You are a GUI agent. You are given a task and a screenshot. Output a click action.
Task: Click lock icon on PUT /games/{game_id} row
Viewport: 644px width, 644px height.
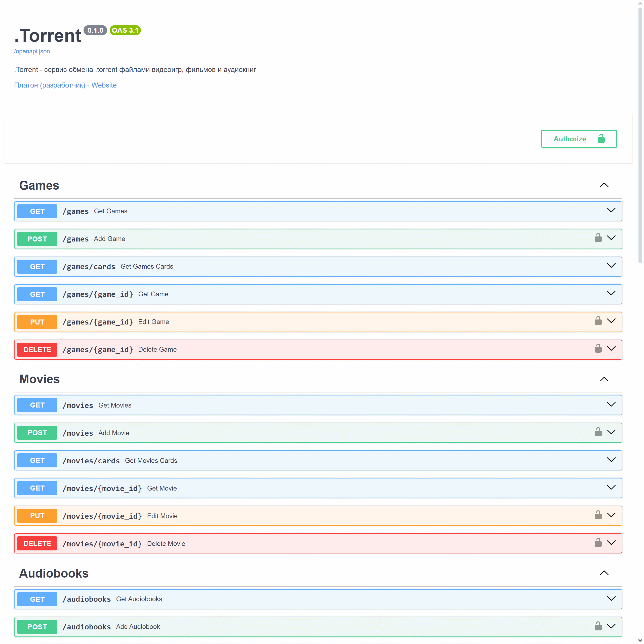click(598, 321)
